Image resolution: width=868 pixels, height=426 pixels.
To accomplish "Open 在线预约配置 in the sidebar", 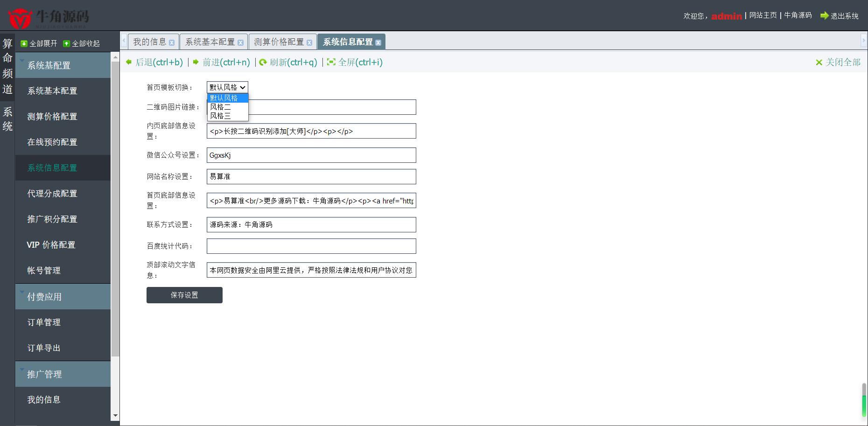I will (63, 142).
